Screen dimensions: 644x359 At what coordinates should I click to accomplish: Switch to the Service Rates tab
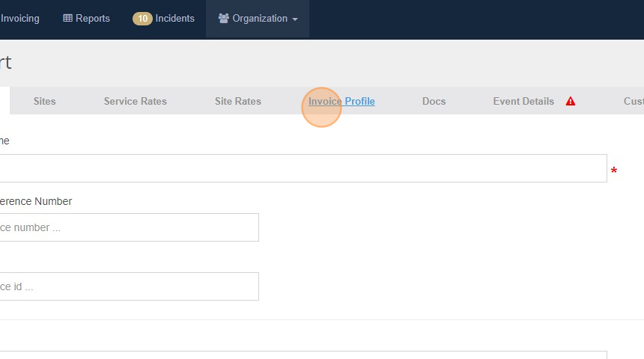(x=135, y=101)
